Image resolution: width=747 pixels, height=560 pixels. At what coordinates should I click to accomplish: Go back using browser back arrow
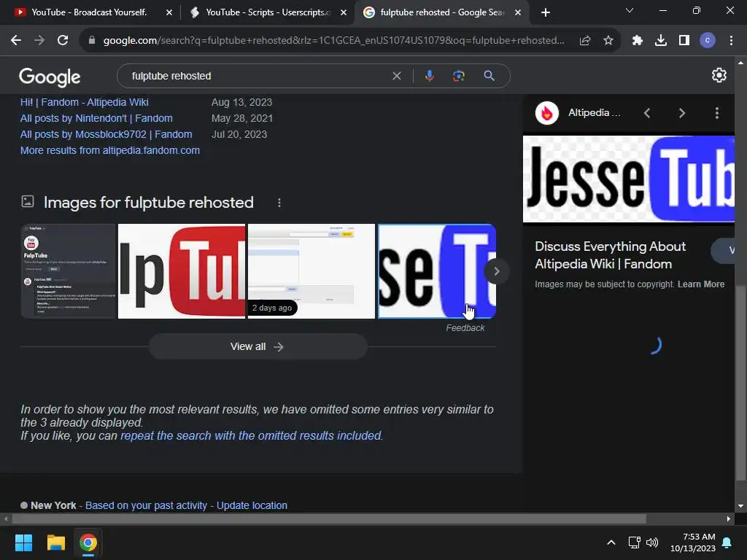16,41
